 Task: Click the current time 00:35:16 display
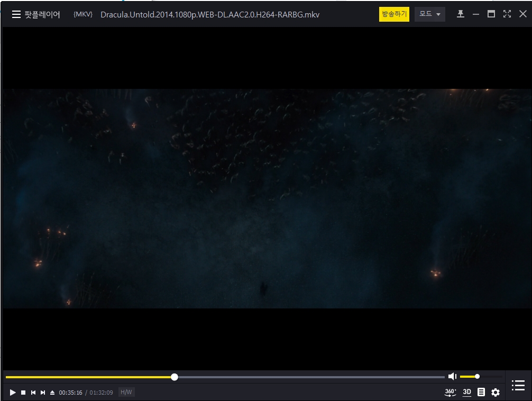[x=70, y=393]
